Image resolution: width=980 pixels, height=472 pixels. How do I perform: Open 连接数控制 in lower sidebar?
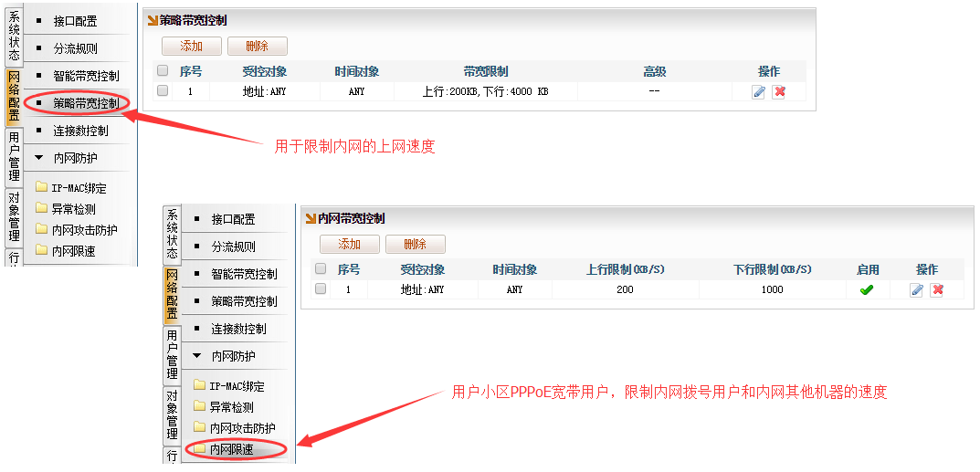[x=238, y=329]
